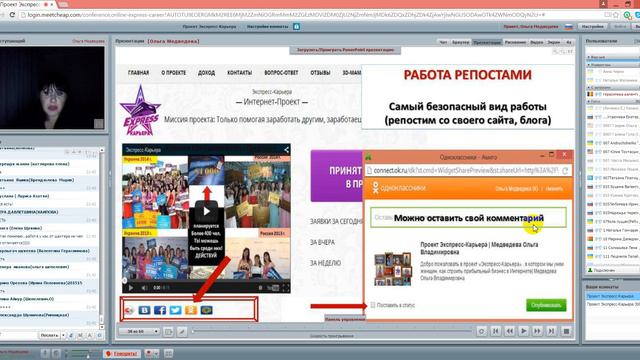Click the presentation playback speed slider

pos(331,331)
